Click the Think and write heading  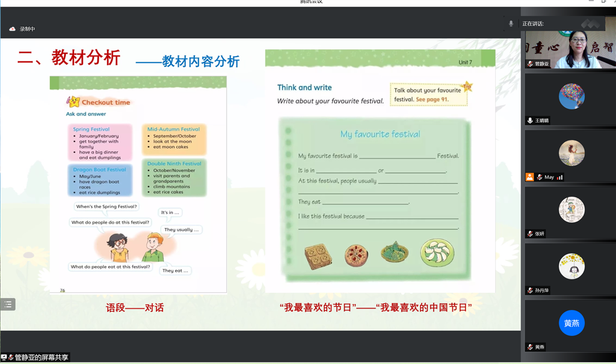tap(304, 88)
